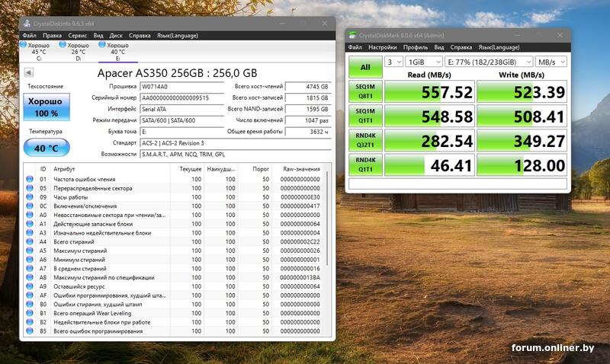Click status circle icon for attribute A1
This screenshot has height=364, width=610.
click(30, 224)
